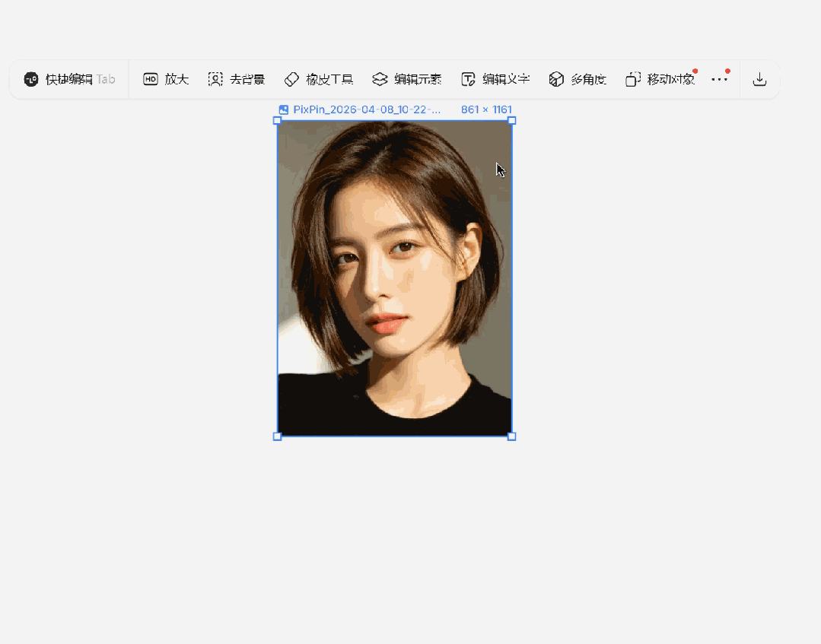This screenshot has width=821, height=644.
Task: Open the 多角度 multi-angle tool
Action: (x=578, y=80)
